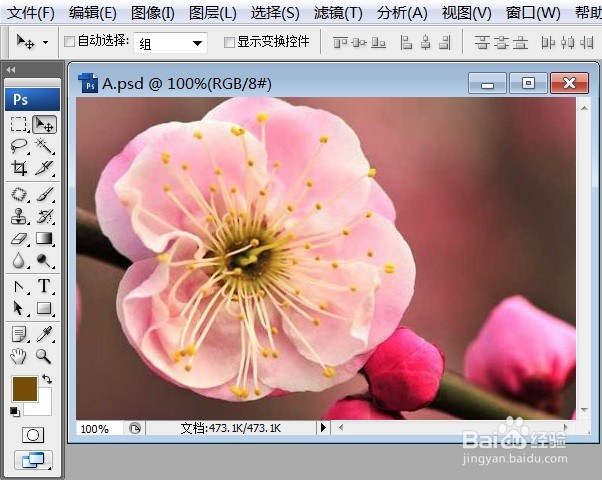Screen dimensions: 602x480
Task: Open the 图层(L) menu
Action: click(x=213, y=13)
